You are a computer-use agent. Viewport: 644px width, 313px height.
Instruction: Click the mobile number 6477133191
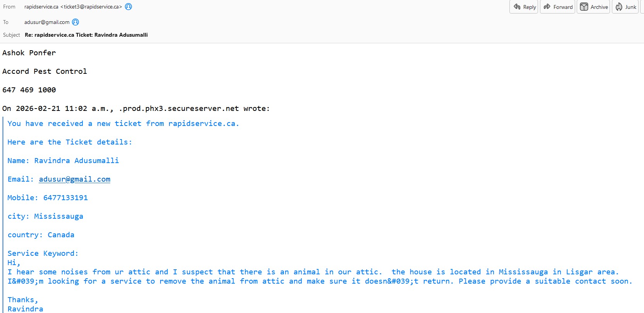(x=65, y=197)
